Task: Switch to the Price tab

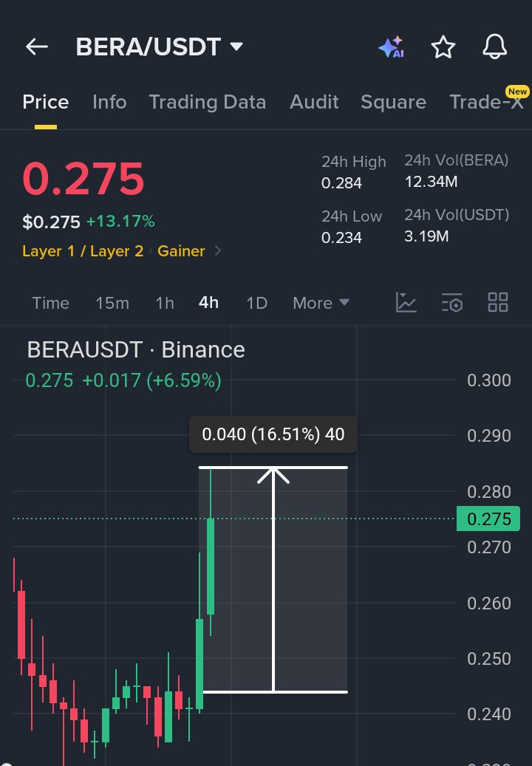Action: click(x=45, y=102)
